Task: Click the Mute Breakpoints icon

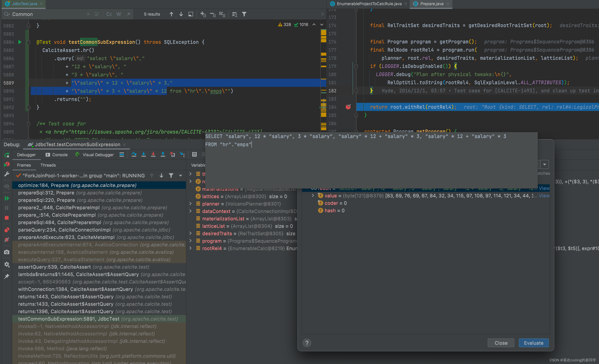Action: click(6, 240)
